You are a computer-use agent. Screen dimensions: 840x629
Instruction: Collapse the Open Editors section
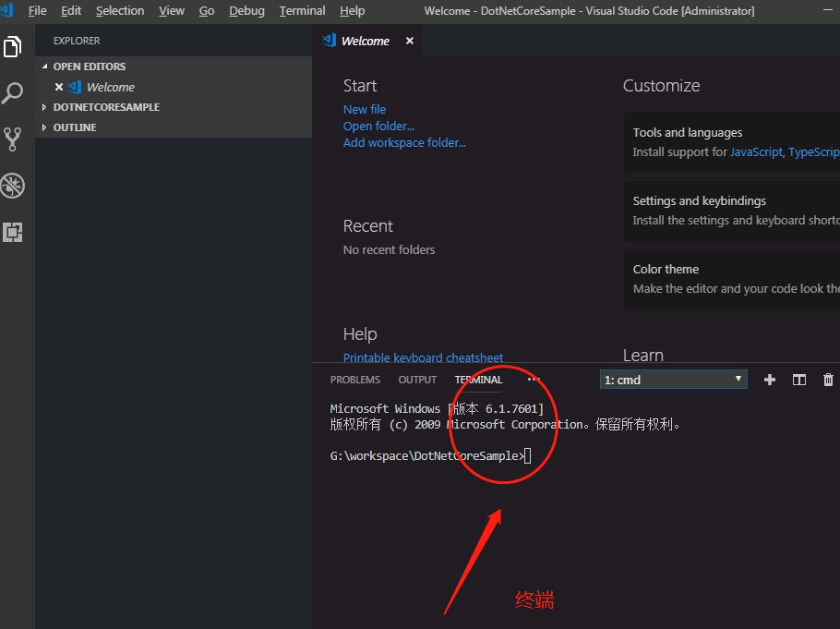tap(89, 67)
